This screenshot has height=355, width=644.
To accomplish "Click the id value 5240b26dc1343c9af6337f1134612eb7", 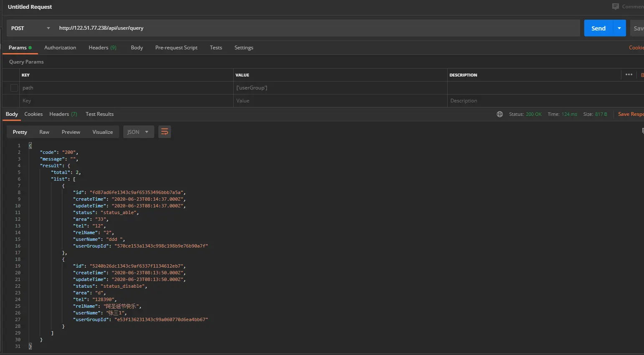I will 136,266.
